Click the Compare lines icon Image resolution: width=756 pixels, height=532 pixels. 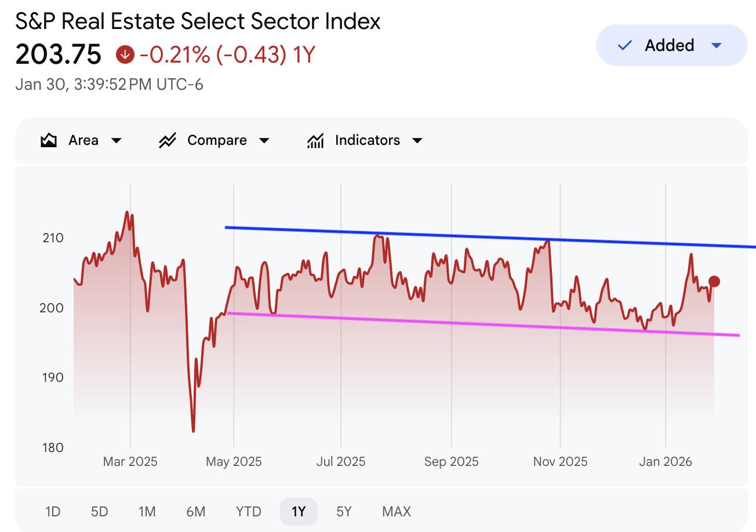(x=168, y=140)
